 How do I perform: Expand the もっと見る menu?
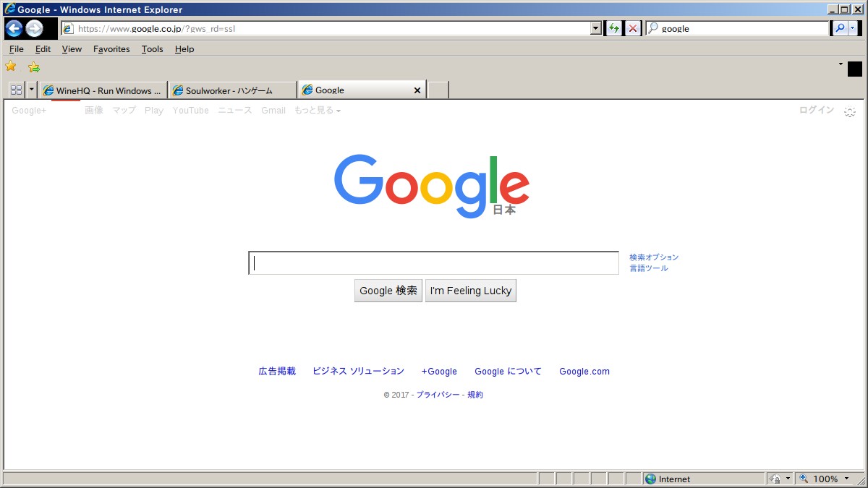(317, 111)
